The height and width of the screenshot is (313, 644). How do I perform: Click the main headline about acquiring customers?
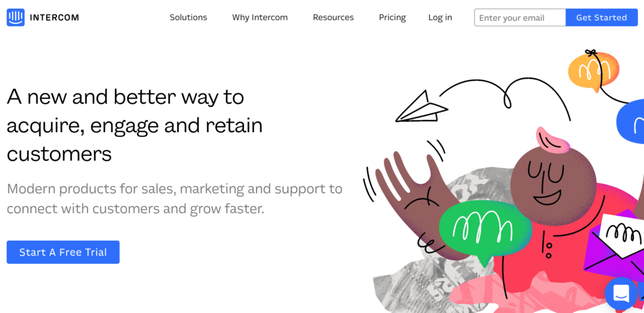tap(135, 126)
